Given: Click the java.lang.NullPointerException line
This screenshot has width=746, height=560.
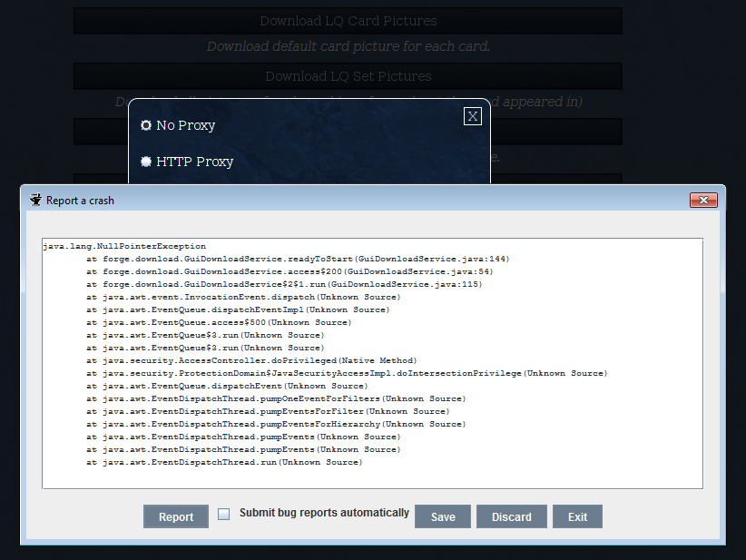Looking at the screenshot, I should click(124, 246).
